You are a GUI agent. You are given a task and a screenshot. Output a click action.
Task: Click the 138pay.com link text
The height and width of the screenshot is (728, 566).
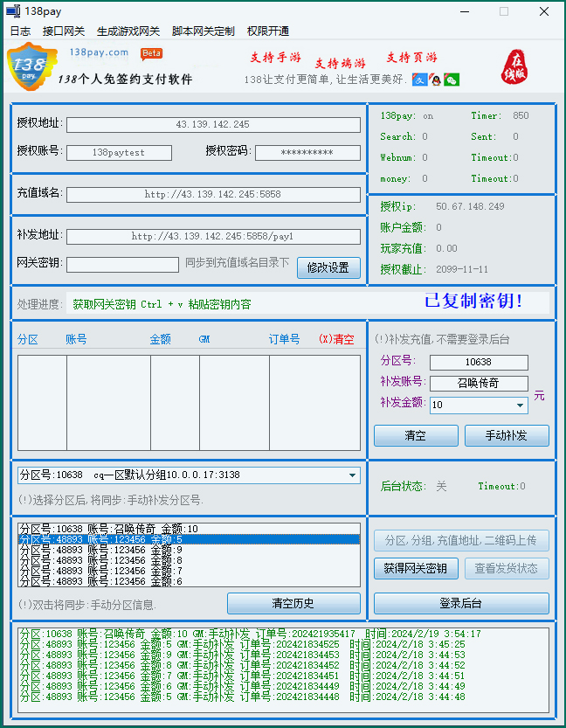[x=99, y=52]
